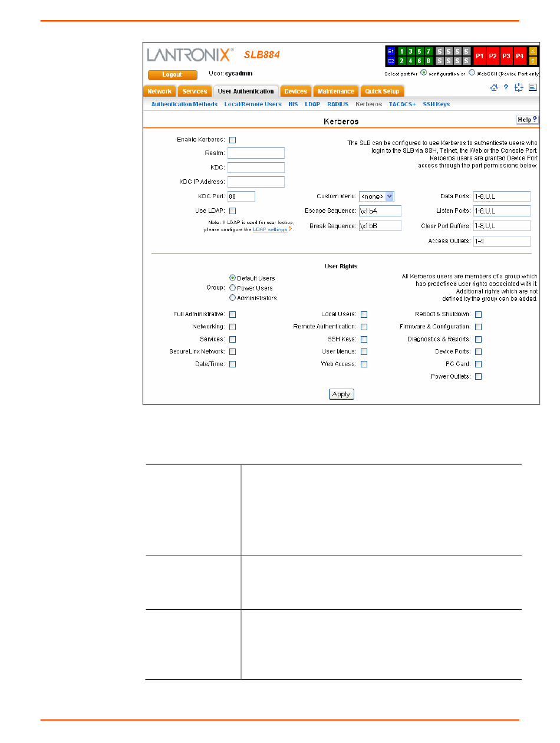Choose green device port 4
Viewport: 560px width, 743px height.
[x=411, y=61]
